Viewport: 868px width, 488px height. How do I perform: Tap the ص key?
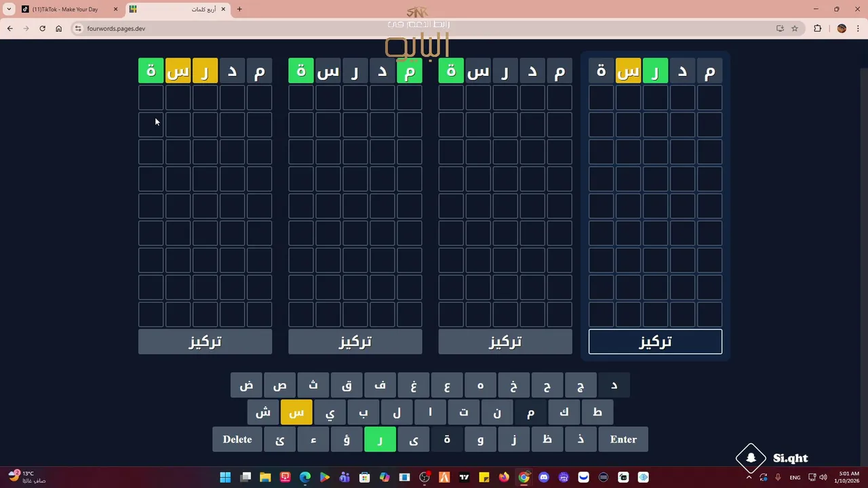[279, 385]
